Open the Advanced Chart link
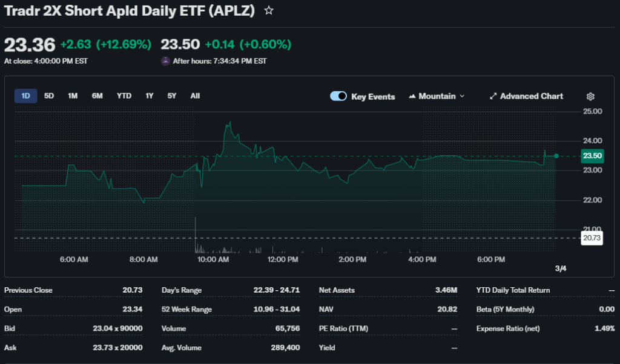The image size is (620, 364). [531, 97]
